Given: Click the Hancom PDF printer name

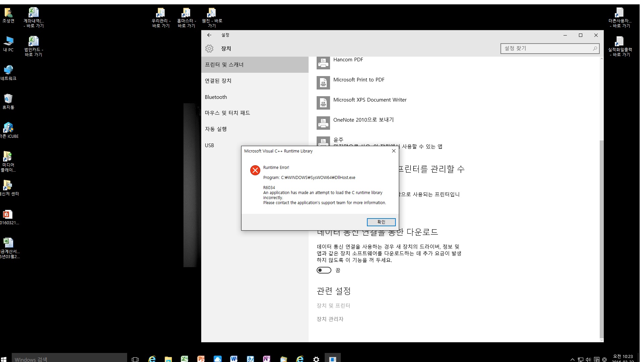Looking at the screenshot, I should point(348,60).
